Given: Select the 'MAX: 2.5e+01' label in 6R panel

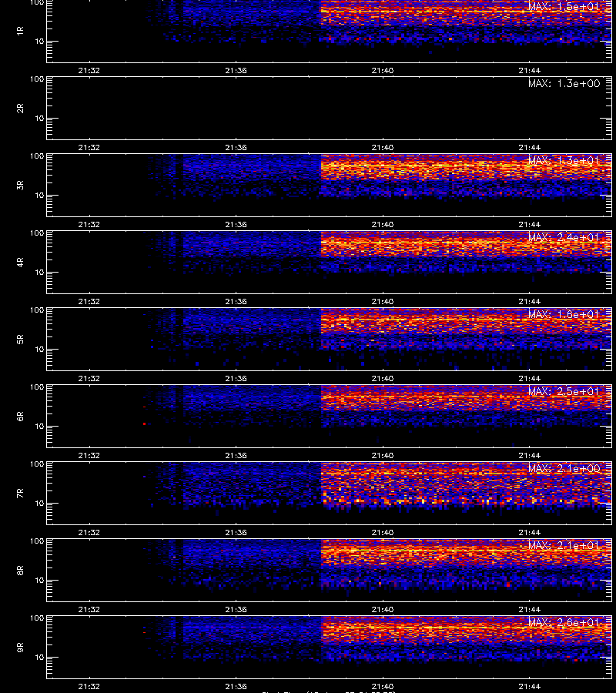Looking at the screenshot, I should click(x=564, y=392).
